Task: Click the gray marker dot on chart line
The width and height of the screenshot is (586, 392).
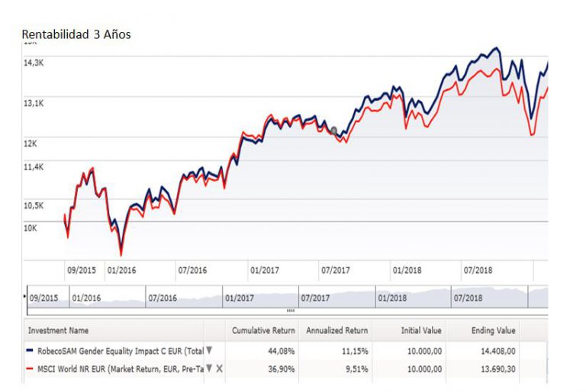Action: (x=333, y=130)
